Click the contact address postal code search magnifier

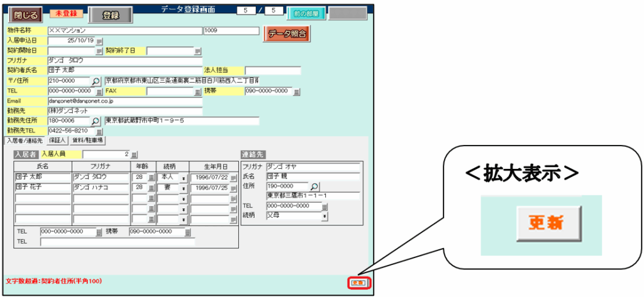pyautogui.click(x=314, y=186)
